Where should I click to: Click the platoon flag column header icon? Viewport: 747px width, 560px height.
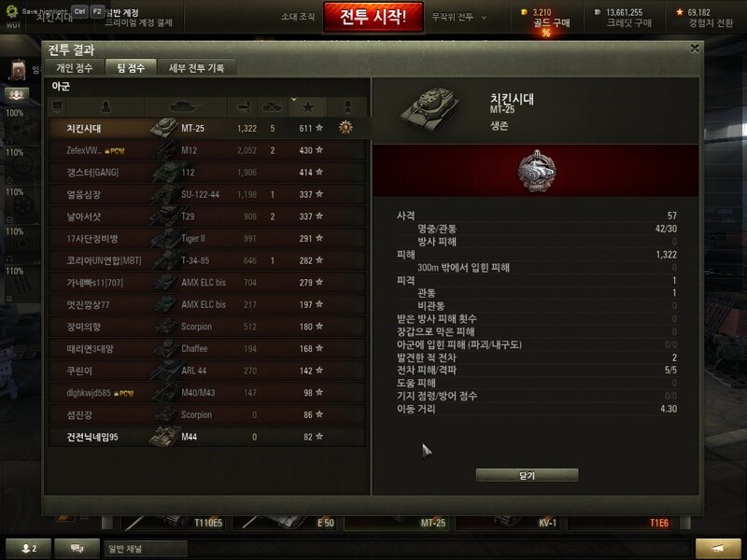[x=57, y=106]
